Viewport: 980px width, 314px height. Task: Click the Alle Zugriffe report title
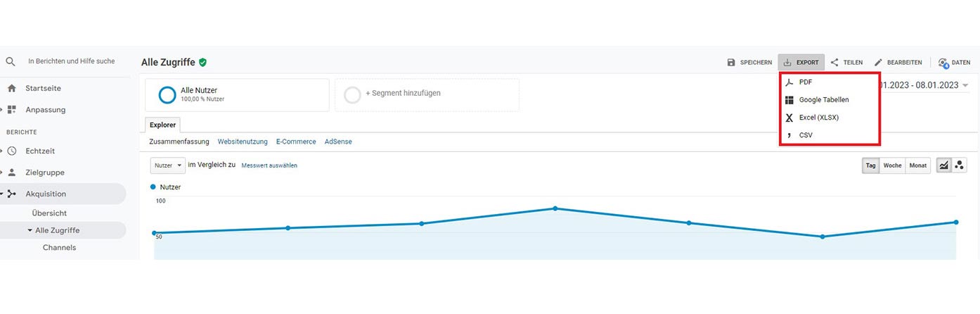pyautogui.click(x=168, y=62)
